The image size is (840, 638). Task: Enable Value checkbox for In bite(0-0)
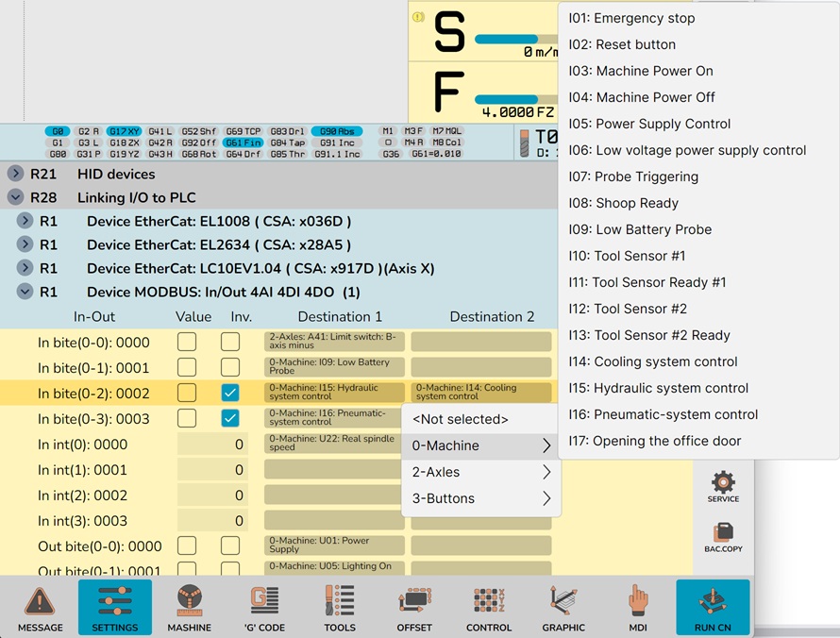coord(187,342)
